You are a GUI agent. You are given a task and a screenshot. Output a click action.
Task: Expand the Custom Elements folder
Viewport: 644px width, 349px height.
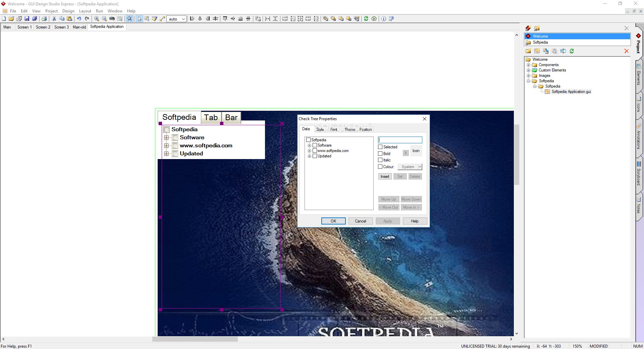click(x=529, y=70)
